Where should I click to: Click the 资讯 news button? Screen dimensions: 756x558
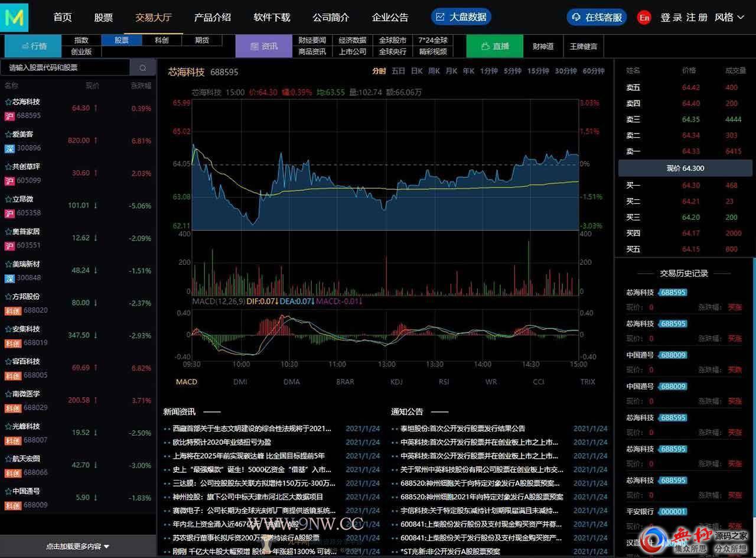(263, 46)
